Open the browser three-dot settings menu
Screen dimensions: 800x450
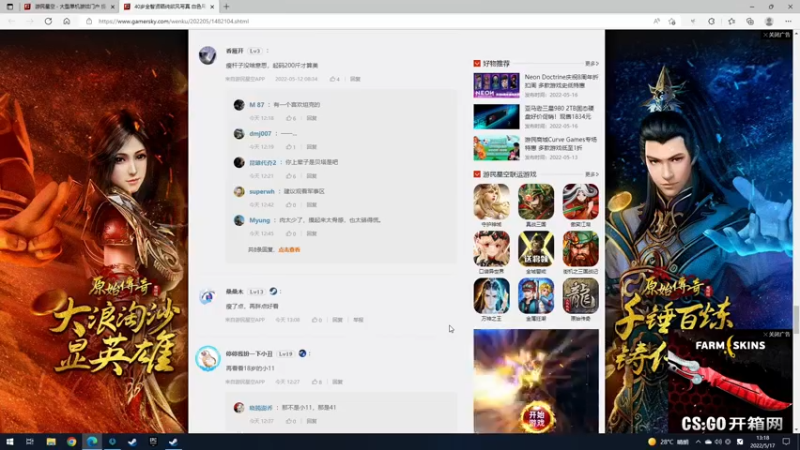[x=788, y=21]
